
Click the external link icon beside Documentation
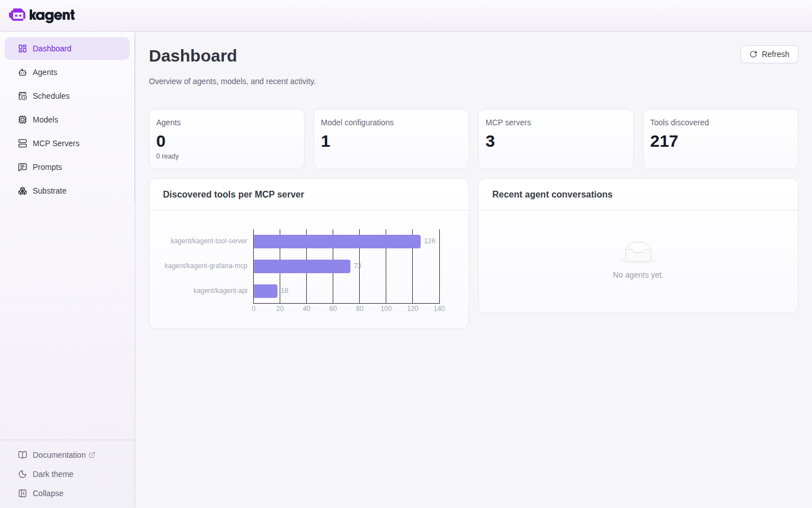[x=92, y=455]
